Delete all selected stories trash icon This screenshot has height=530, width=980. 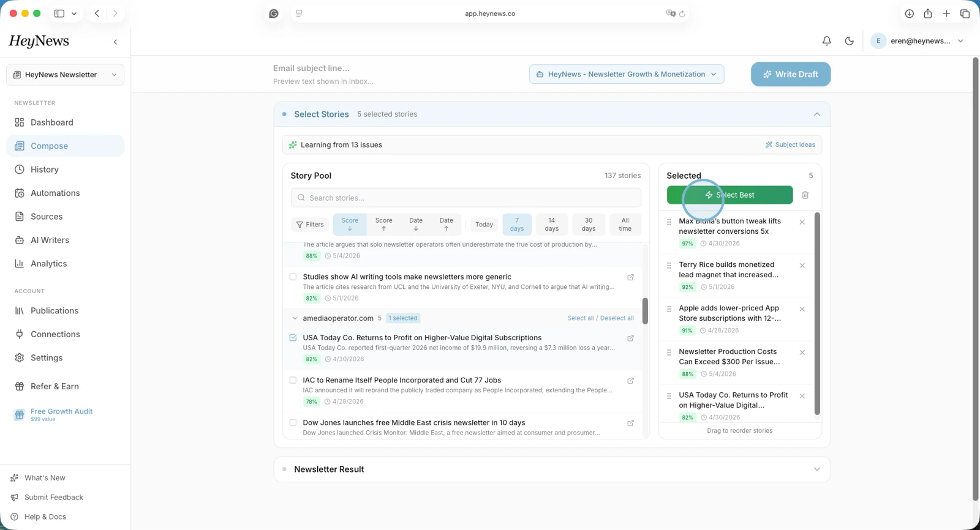(x=805, y=195)
